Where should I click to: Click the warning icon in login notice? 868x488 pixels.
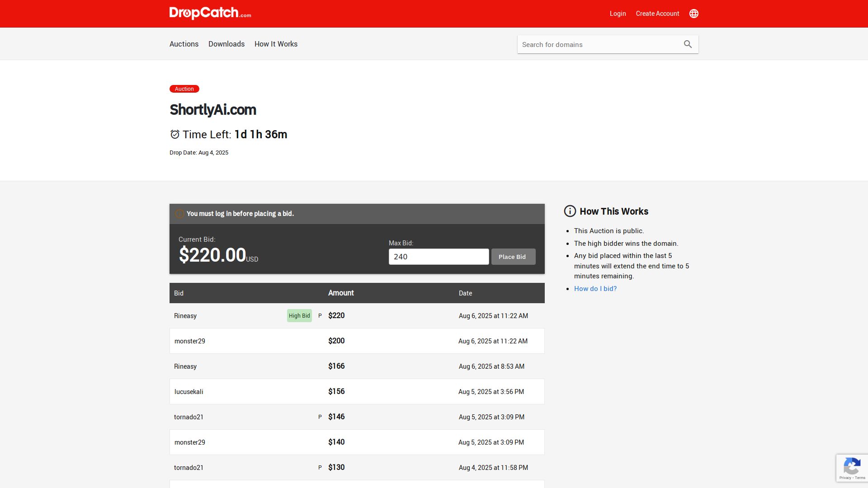pyautogui.click(x=179, y=214)
